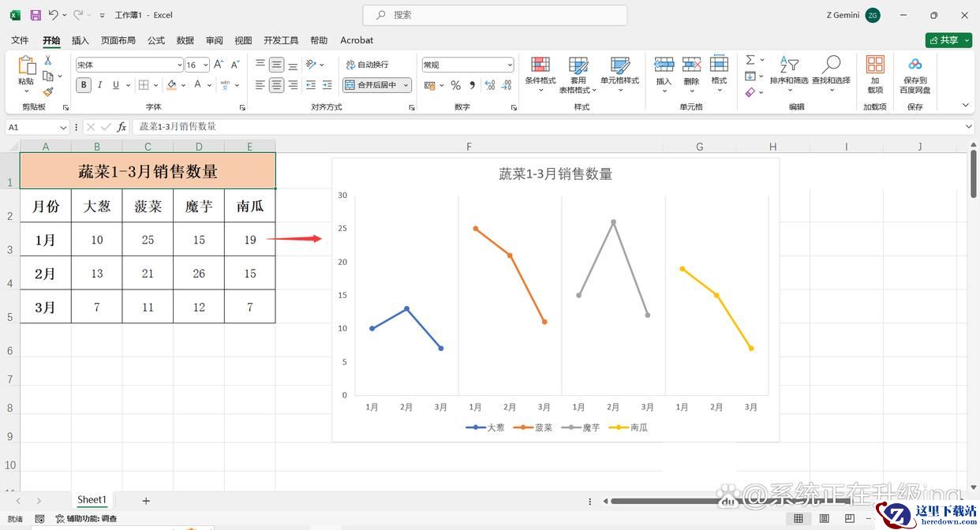Click the Increase Font Size icon
This screenshot has width=980, height=530.
click(219, 65)
